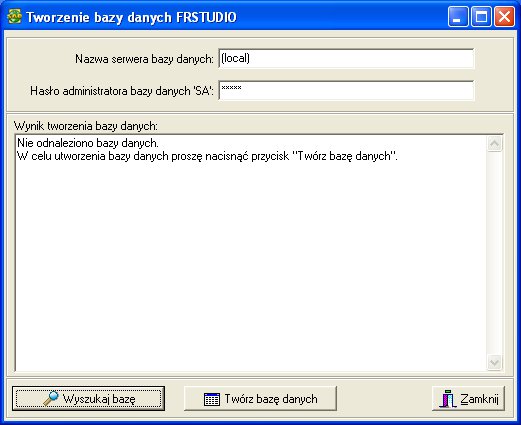This screenshot has width=521, height=425.
Task: Focus the server name field containing (local)
Action: pyautogui.click(x=346, y=58)
